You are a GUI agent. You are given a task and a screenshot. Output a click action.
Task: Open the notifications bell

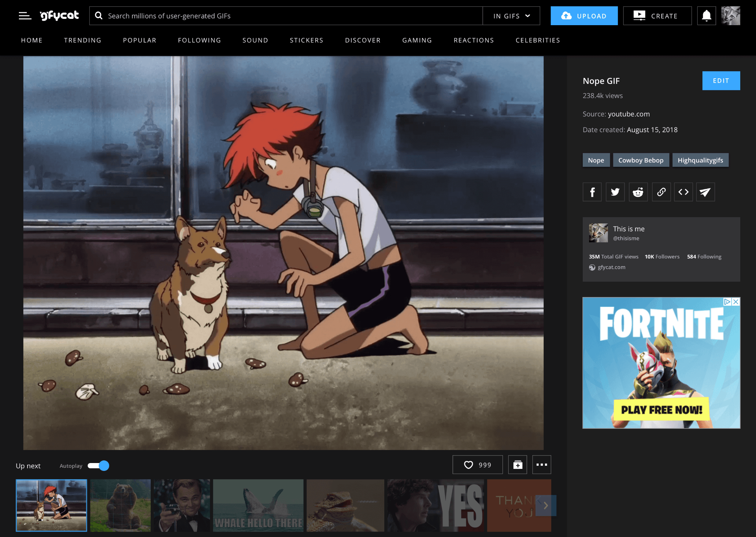click(706, 16)
